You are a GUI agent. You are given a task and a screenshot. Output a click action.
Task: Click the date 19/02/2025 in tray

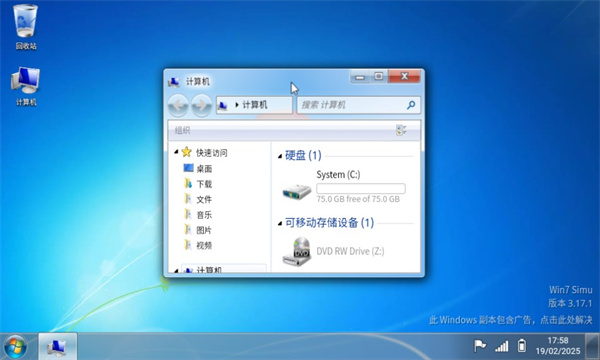pos(558,351)
